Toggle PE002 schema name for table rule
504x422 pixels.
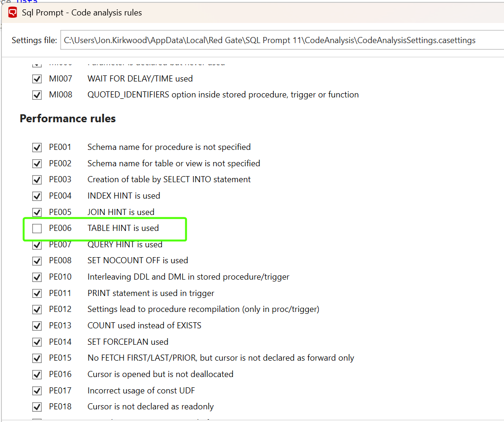point(37,164)
